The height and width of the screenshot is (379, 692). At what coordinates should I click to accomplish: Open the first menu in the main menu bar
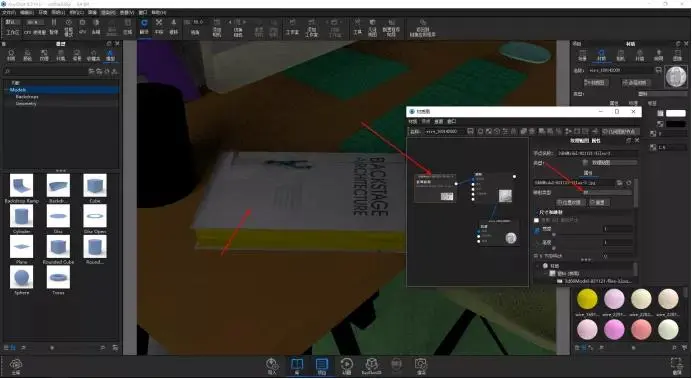click(x=9, y=12)
